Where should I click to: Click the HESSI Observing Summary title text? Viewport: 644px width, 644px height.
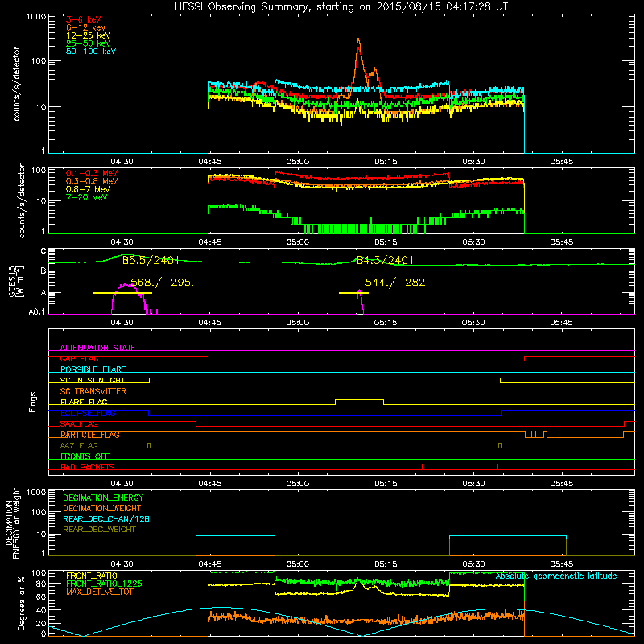point(341,7)
